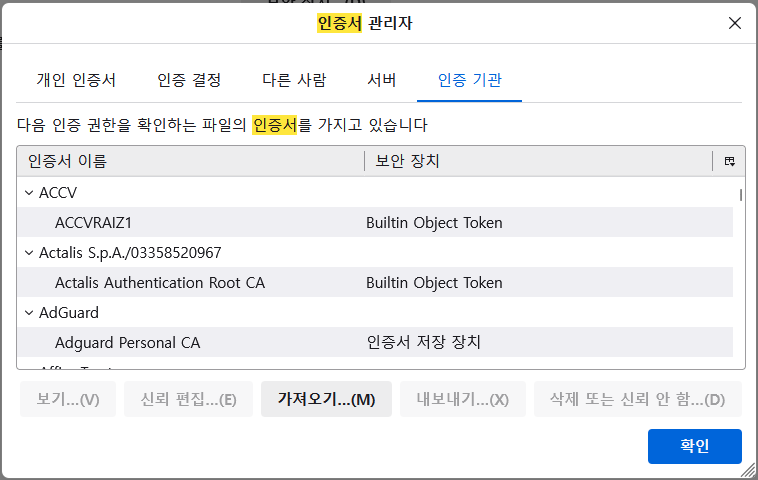Confirm with the blue 확인 button
The image size is (758, 480).
coord(695,446)
